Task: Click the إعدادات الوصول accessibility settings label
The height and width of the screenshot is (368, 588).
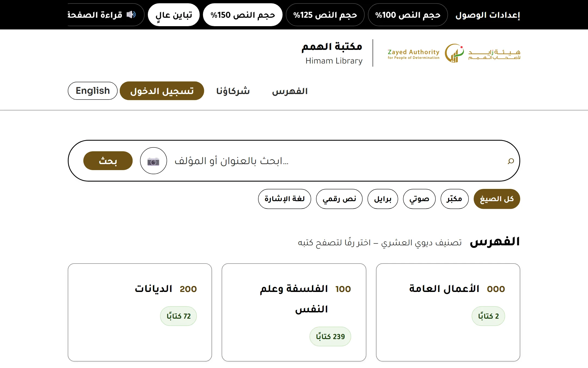Action: coord(488,15)
